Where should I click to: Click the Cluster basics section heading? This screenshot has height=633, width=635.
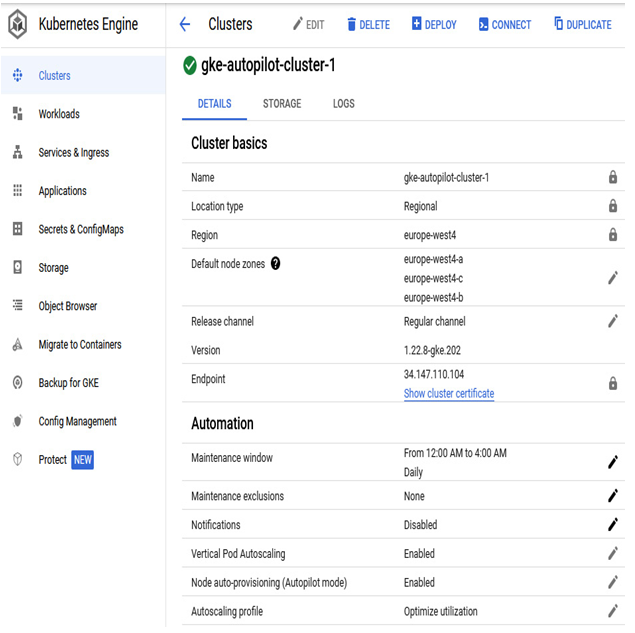(x=229, y=143)
